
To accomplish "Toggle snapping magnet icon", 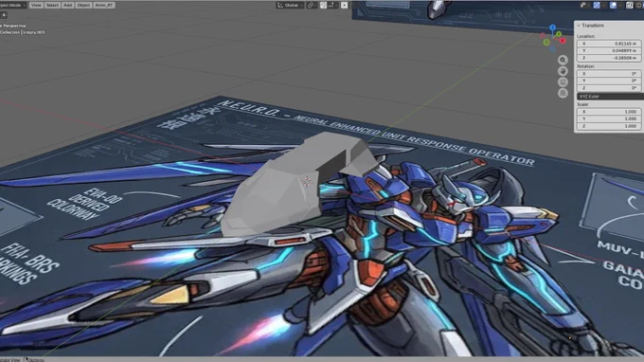I will [323, 5].
